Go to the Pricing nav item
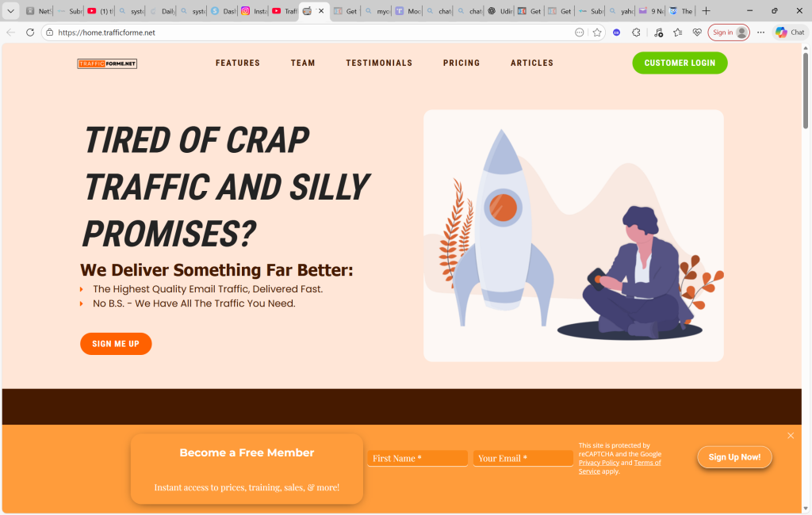This screenshot has width=812, height=515. click(462, 63)
